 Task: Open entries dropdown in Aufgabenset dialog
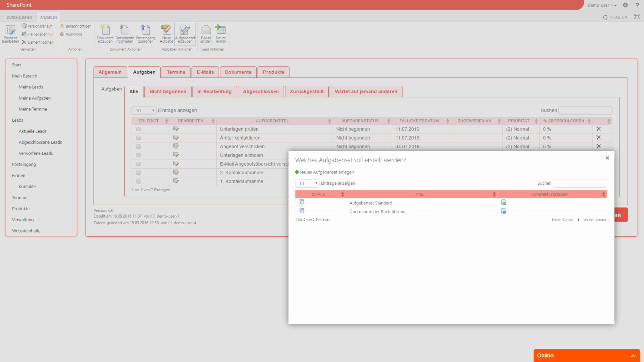tap(307, 184)
